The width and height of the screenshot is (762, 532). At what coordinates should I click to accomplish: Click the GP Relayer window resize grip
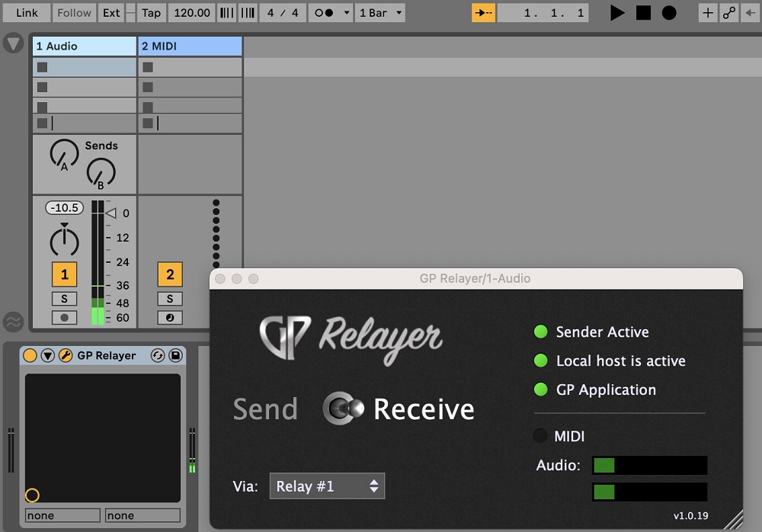click(x=733, y=519)
